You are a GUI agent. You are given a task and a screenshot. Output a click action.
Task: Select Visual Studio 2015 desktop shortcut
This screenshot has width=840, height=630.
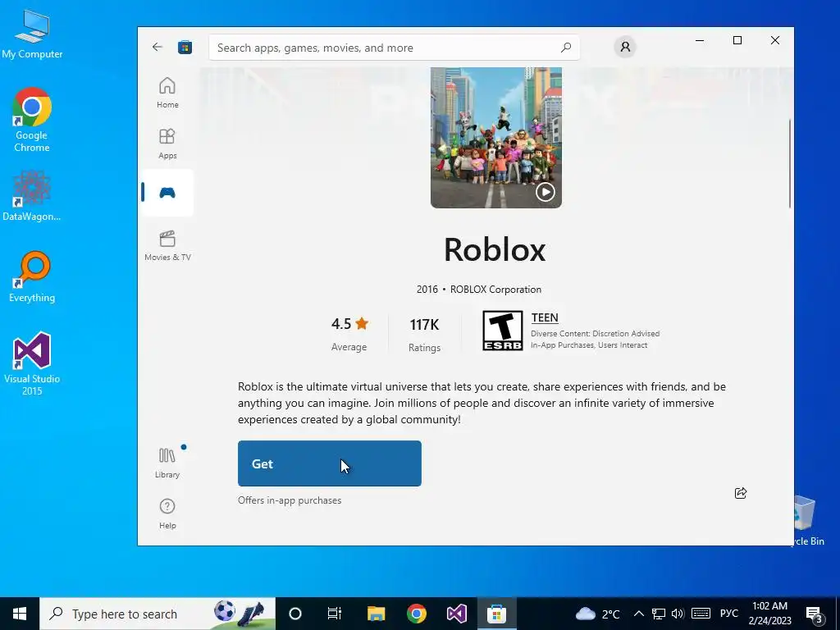tap(32, 363)
